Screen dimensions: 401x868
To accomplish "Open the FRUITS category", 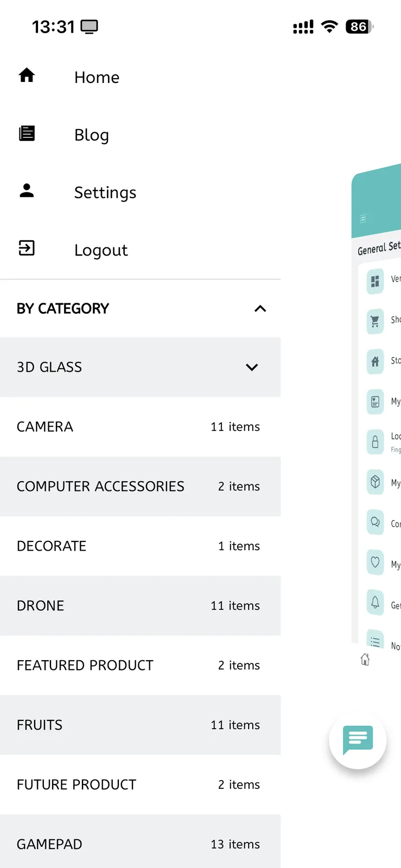I will (x=140, y=725).
